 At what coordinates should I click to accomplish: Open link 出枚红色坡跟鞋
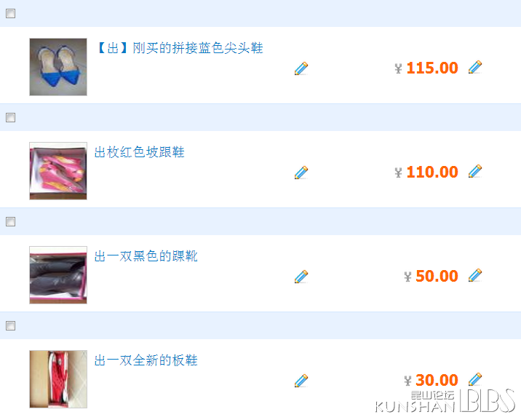click(x=139, y=152)
